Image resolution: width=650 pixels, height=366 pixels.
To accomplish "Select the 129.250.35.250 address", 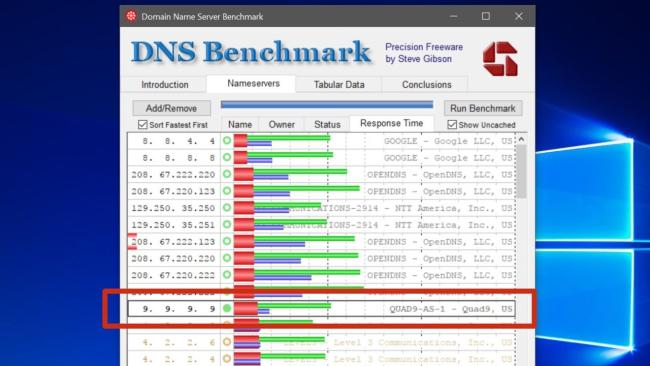I will coord(173,208).
